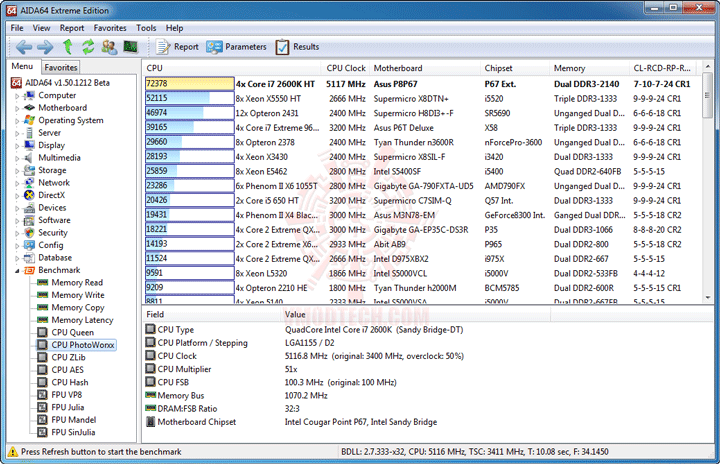Select the Display monitor icon

(x=29, y=145)
